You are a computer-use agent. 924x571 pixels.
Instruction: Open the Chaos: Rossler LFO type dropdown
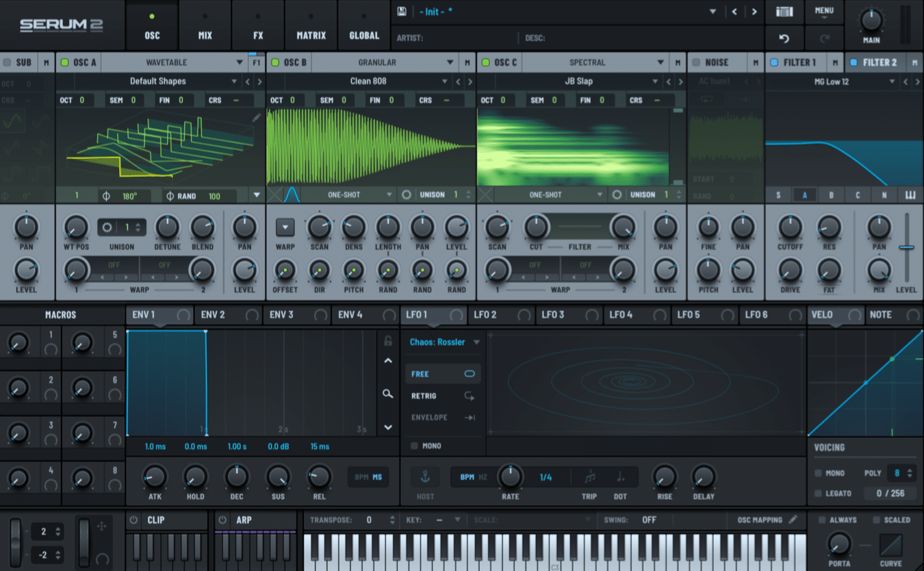(x=445, y=342)
